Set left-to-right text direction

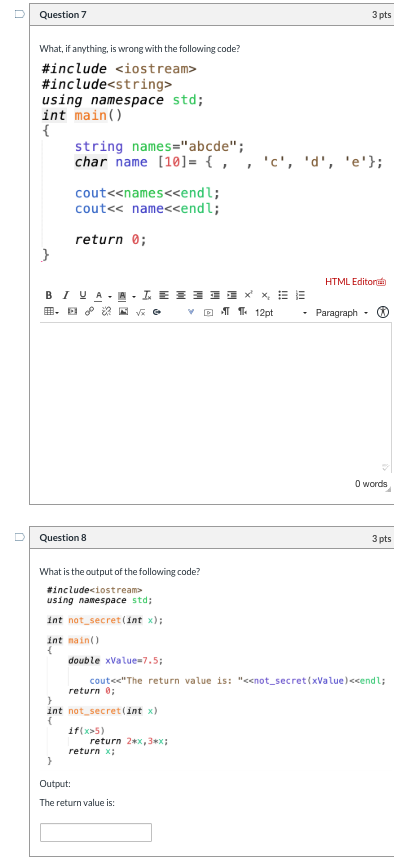coord(225,312)
